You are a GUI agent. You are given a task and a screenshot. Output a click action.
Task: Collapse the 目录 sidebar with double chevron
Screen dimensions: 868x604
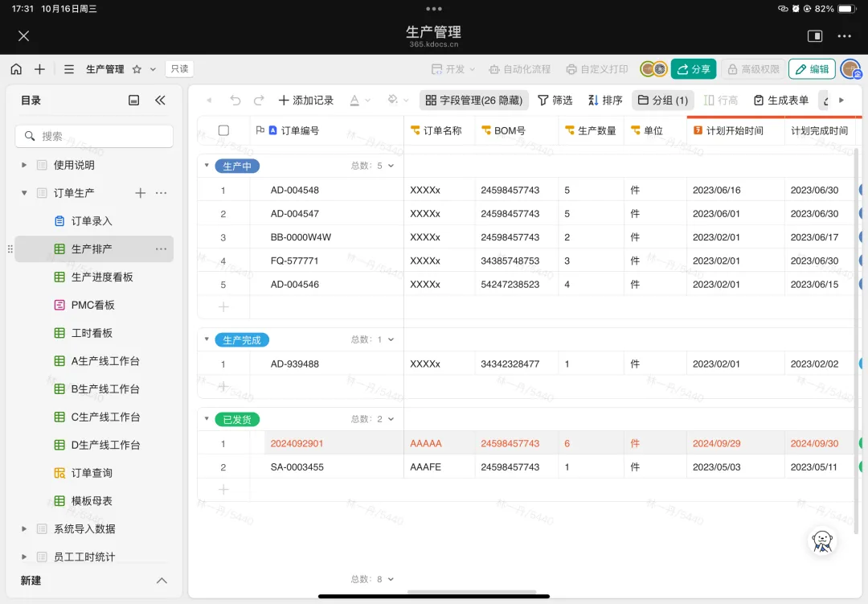[x=160, y=101]
